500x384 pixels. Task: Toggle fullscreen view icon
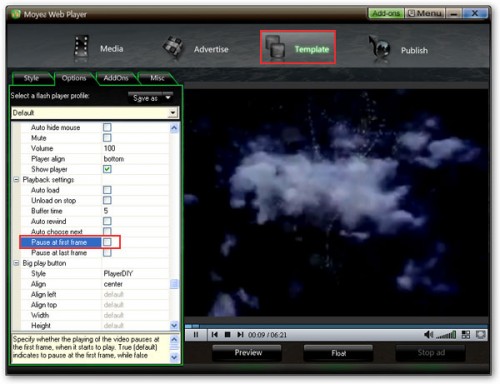(x=480, y=335)
